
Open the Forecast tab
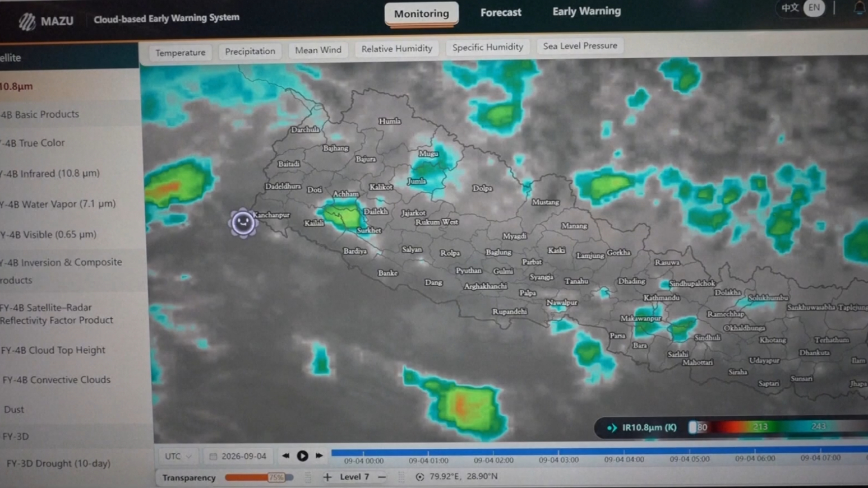tap(501, 12)
